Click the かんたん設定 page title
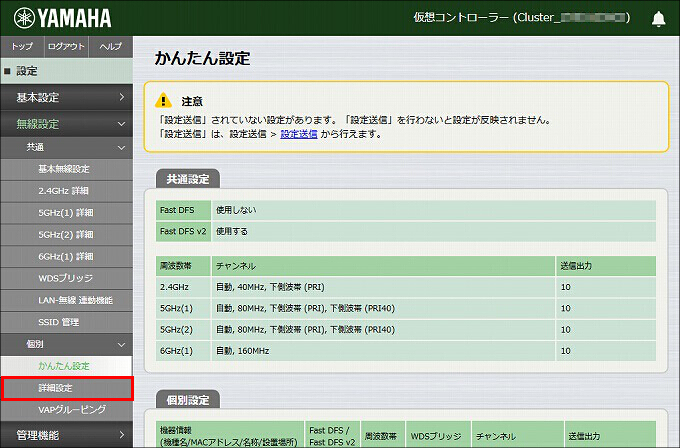Viewport: 680px width, 448px height. coord(202,59)
